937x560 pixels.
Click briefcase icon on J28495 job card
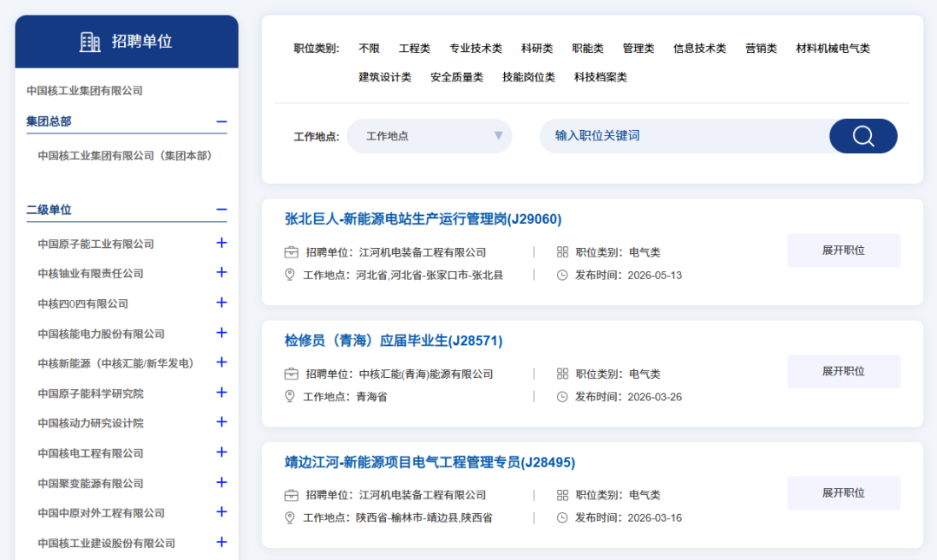[x=291, y=495]
